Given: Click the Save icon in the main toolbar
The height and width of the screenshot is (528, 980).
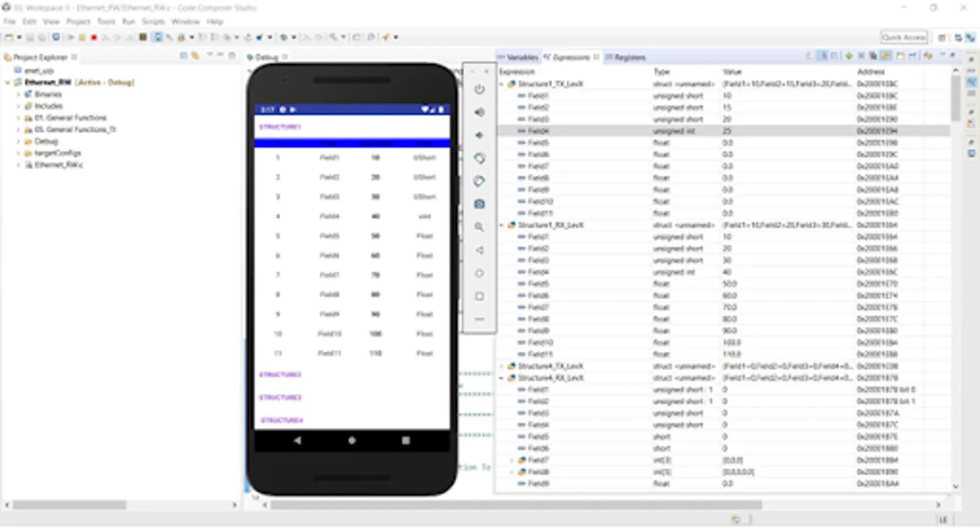Looking at the screenshot, I should [x=31, y=37].
